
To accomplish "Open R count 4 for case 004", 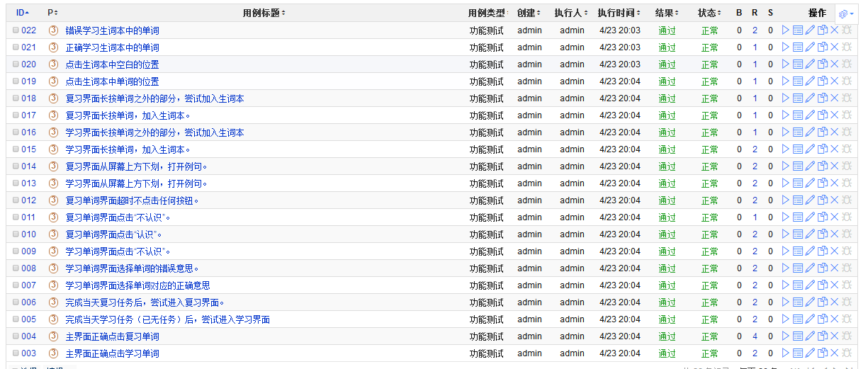I will coord(755,336).
